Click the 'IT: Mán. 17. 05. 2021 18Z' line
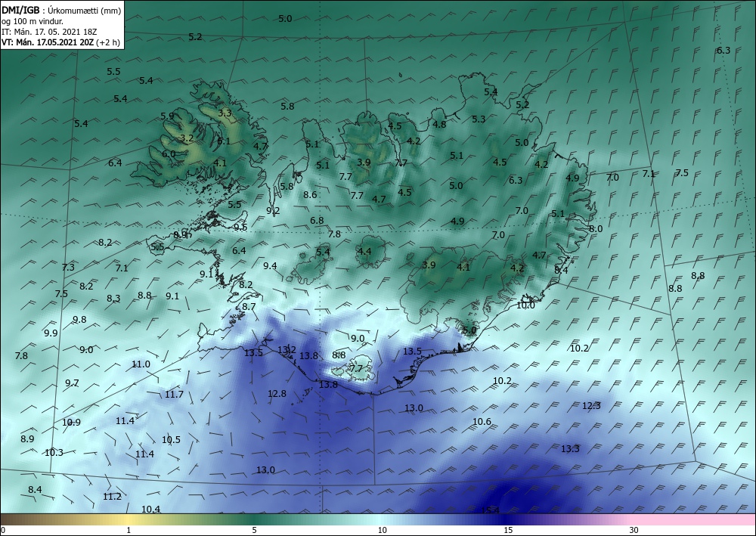Image resolution: width=756 pixels, height=536 pixels. [49, 31]
